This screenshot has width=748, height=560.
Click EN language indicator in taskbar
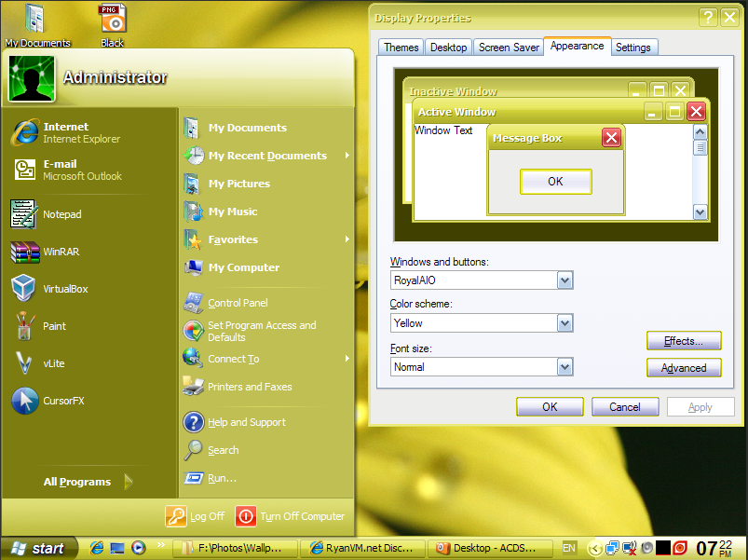[568, 548]
